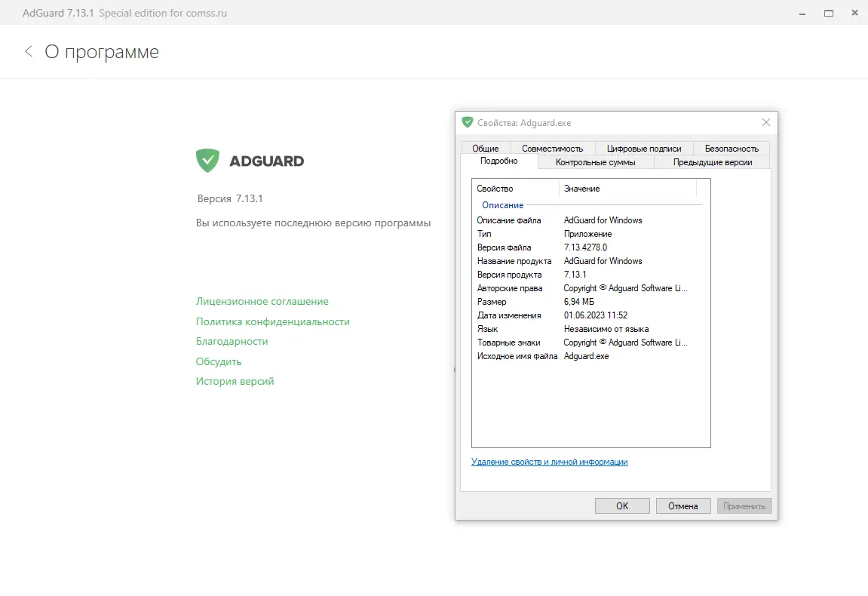Click the Применить button
This screenshot has height=596, width=868.
[744, 505]
